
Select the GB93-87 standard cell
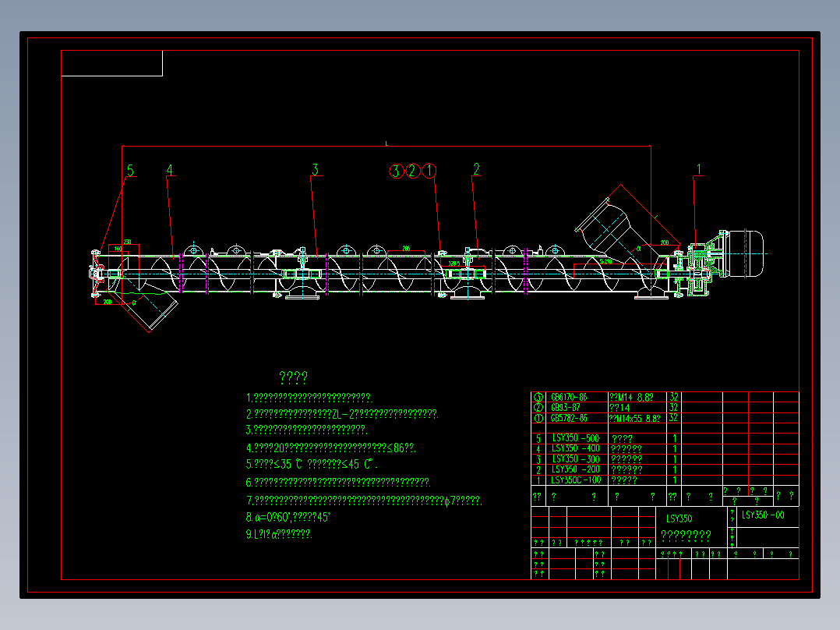tap(565, 408)
